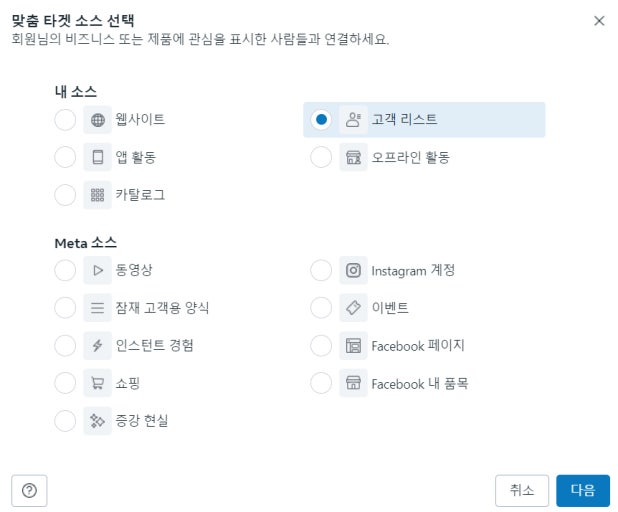This screenshot has height=512, width=618.
Task: Click the ticket icon for 이벤트
Action: click(x=353, y=308)
